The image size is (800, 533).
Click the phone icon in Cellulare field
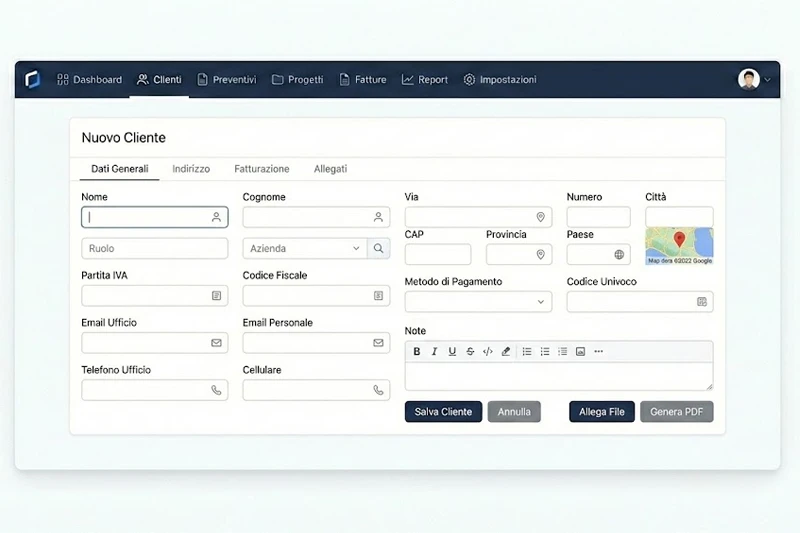tap(378, 390)
